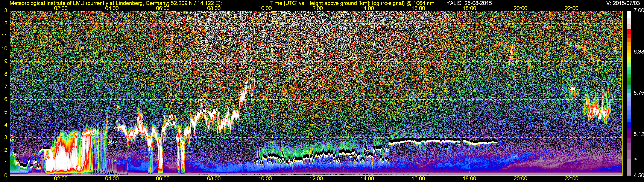Click the height axis label '0.'

[6, 176]
